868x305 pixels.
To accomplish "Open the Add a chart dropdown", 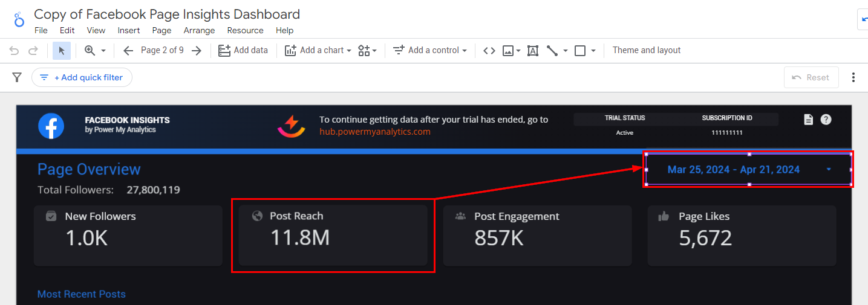I will pos(318,51).
